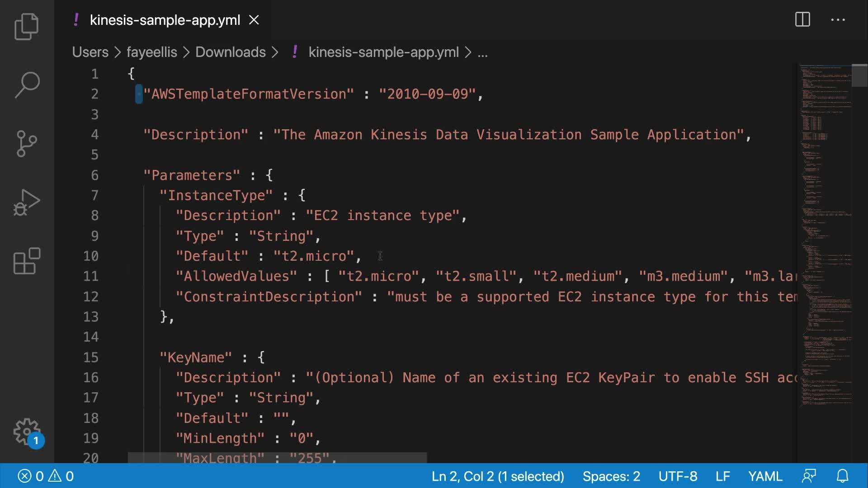Click the feedback icon in status bar
Viewport: 868px width, 488px height.
[x=809, y=476]
